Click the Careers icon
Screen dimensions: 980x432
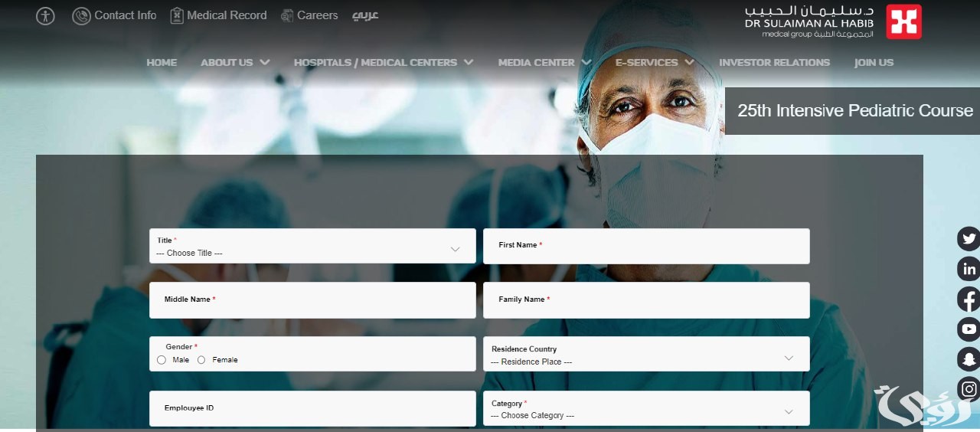tap(287, 15)
